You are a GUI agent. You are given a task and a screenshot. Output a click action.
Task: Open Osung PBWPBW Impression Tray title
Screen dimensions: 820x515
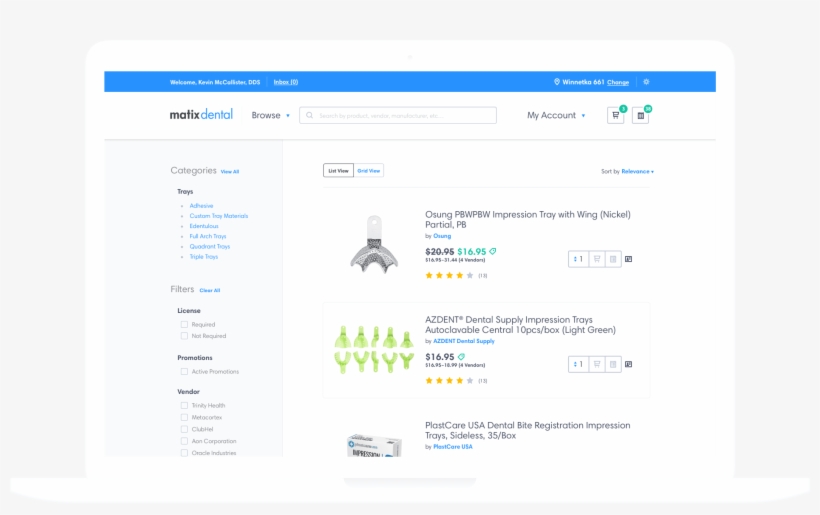coord(528,220)
